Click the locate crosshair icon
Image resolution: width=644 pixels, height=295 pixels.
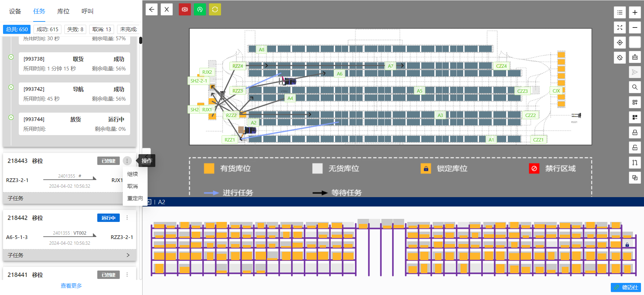point(620,43)
